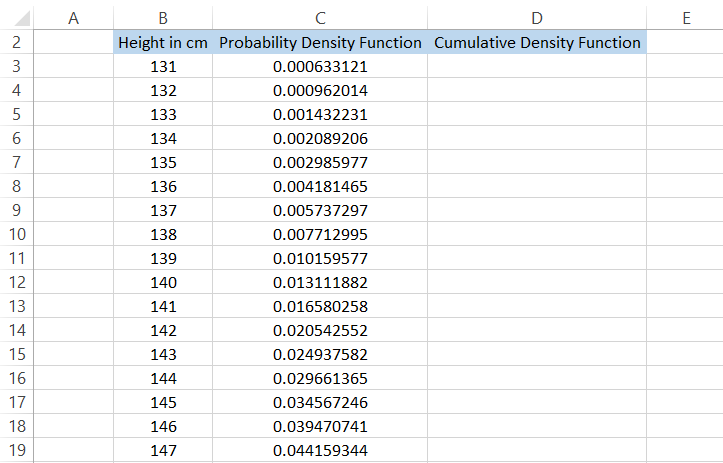Viewport: 723px width, 463px height.
Task: Click the 'Height in cm' header cell
Action: point(163,43)
